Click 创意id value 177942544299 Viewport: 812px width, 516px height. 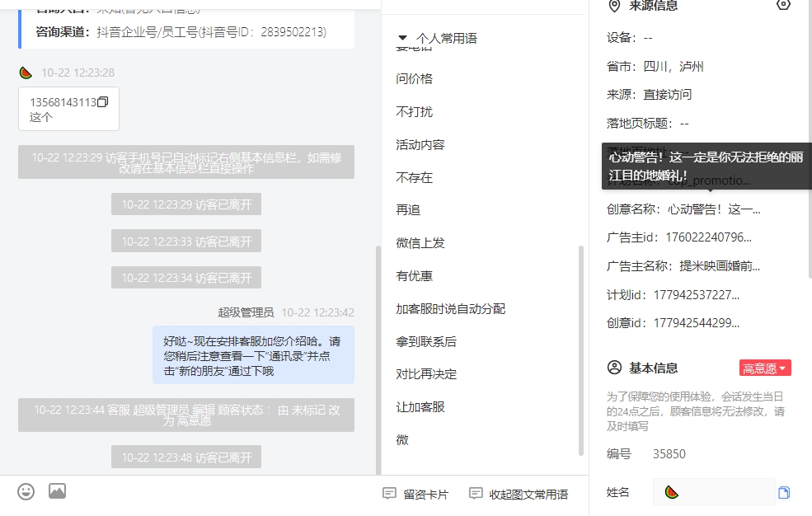click(697, 323)
